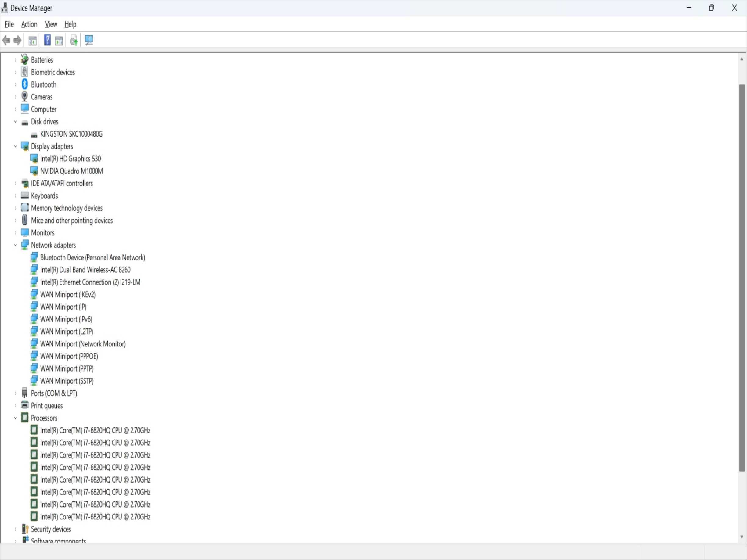Click the Update device driver toolbar icon
747x560 pixels.
[74, 41]
